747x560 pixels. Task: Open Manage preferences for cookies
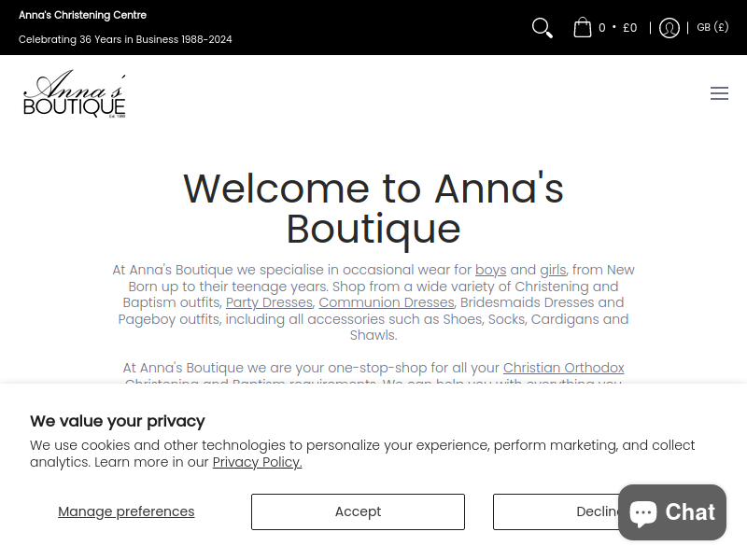(126, 511)
